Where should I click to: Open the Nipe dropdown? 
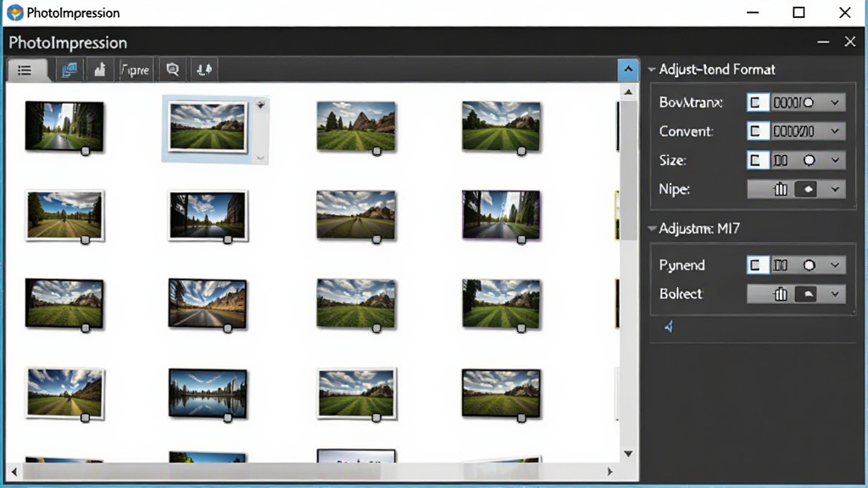pyautogui.click(x=835, y=189)
